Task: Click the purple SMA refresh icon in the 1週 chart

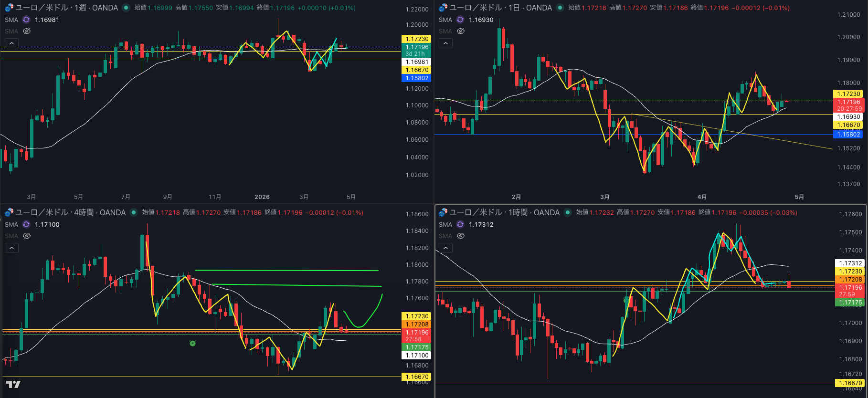Action: pos(26,20)
